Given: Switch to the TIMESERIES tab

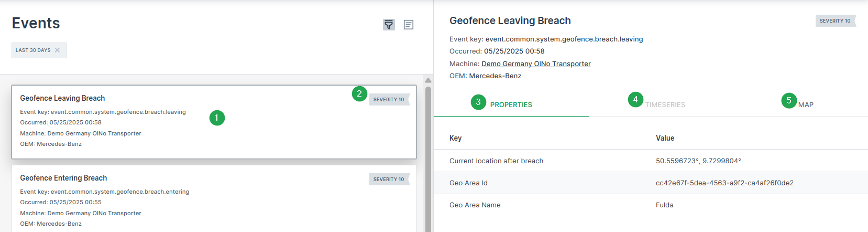Looking at the screenshot, I should point(665,105).
